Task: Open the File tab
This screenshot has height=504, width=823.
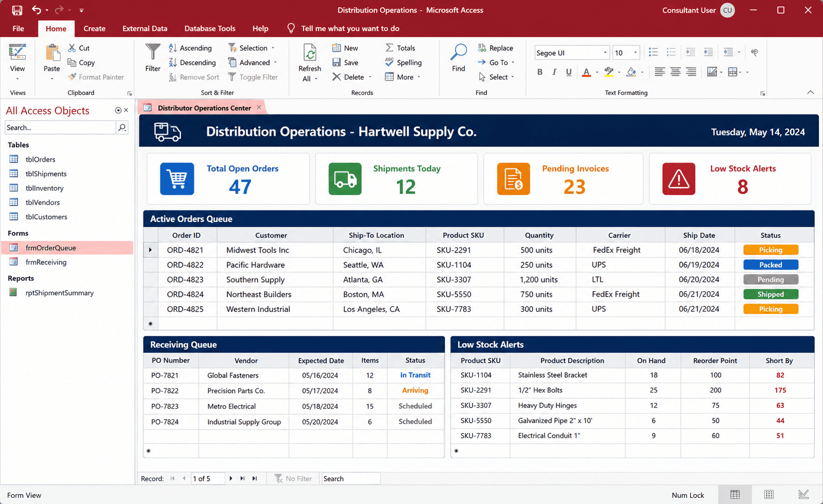Action: pos(18,28)
